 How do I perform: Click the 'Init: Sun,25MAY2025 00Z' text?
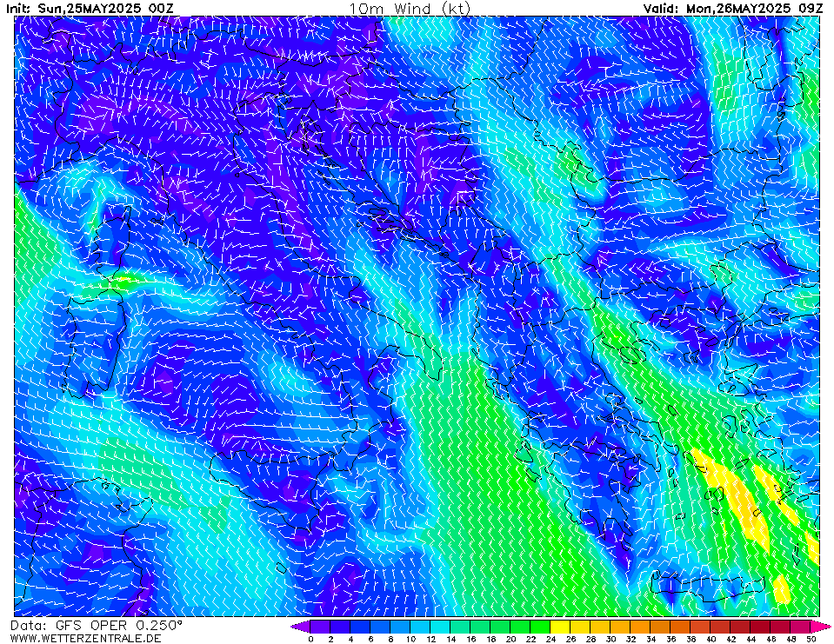point(90,8)
